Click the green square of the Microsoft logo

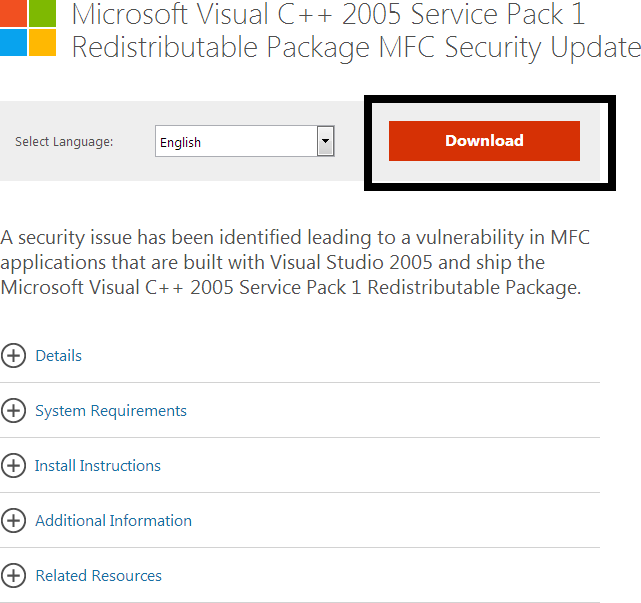click(x=42, y=13)
